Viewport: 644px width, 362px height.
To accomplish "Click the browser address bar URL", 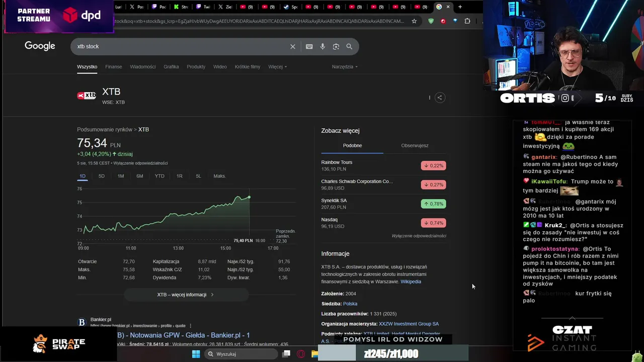I will pos(259,21).
